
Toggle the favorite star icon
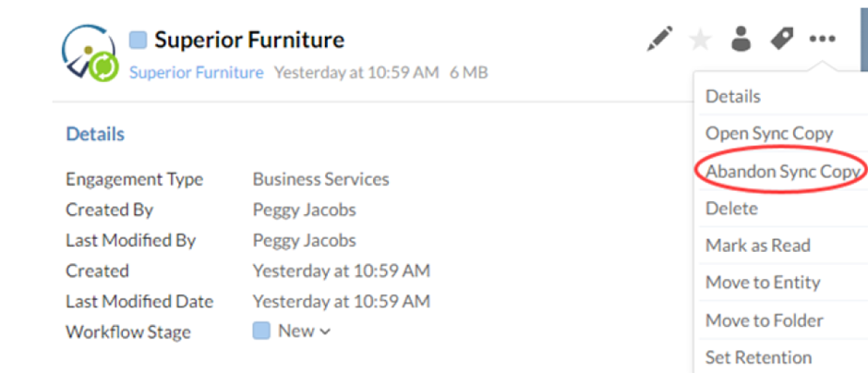point(700,40)
